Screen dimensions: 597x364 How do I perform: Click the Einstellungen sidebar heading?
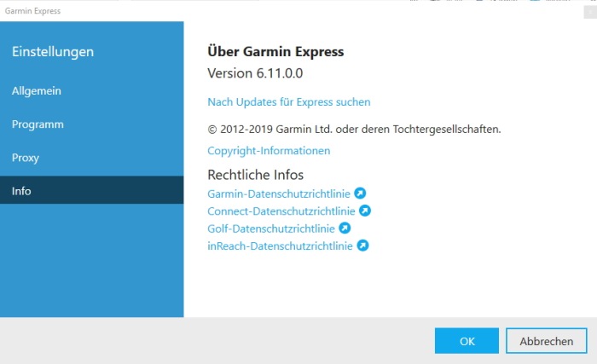53,52
